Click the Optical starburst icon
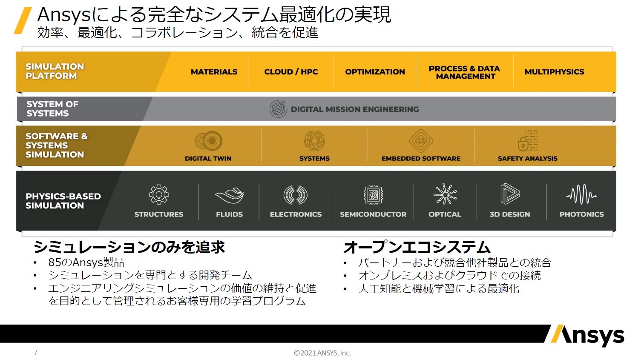The height and width of the screenshot is (362, 644). (445, 194)
